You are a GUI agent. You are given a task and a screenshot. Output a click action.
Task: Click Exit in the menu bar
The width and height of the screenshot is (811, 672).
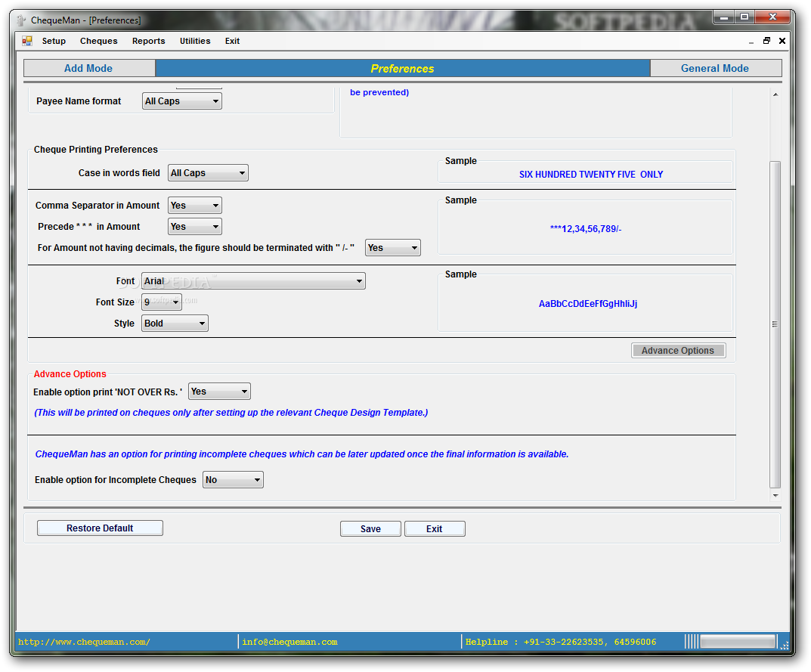click(232, 41)
